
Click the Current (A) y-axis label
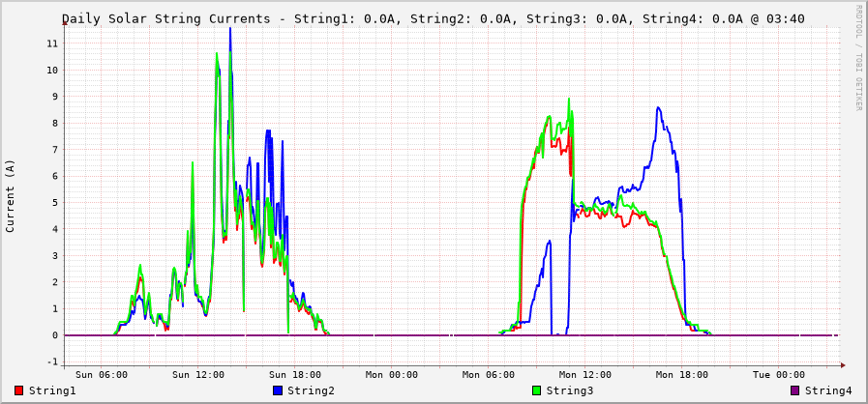(x=11, y=195)
